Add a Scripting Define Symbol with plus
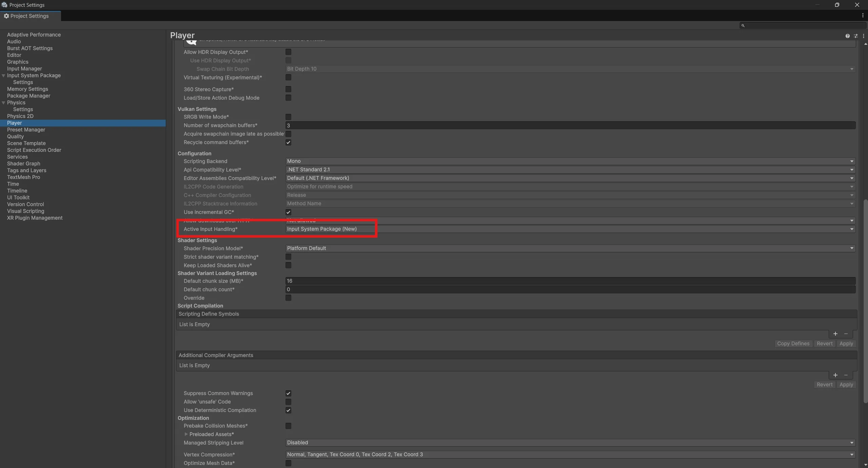Screen dimensions: 868x468 tap(835, 334)
